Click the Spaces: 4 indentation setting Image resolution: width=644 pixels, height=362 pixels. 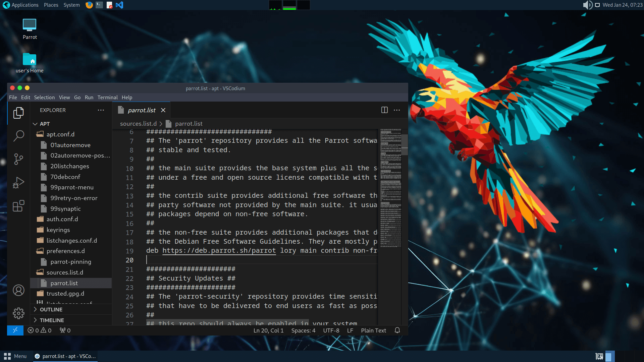[303, 330]
